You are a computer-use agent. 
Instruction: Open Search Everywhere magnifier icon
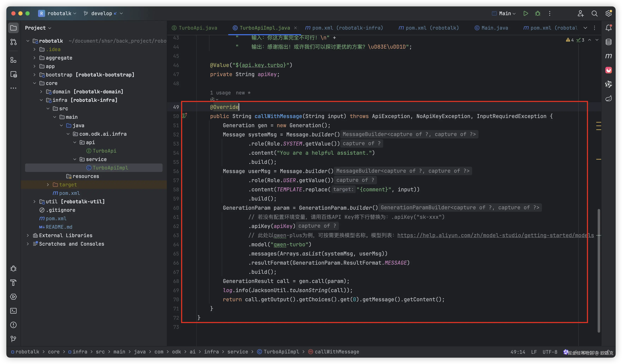coord(594,13)
